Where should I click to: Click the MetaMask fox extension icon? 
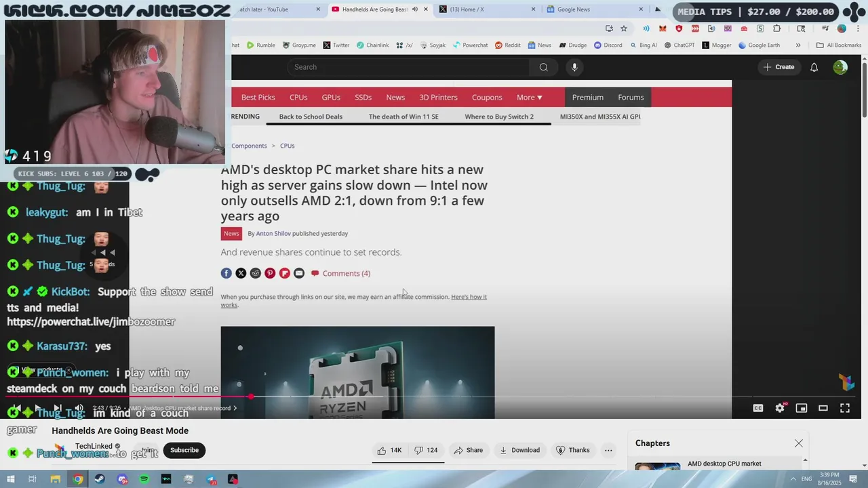pos(663,28)
